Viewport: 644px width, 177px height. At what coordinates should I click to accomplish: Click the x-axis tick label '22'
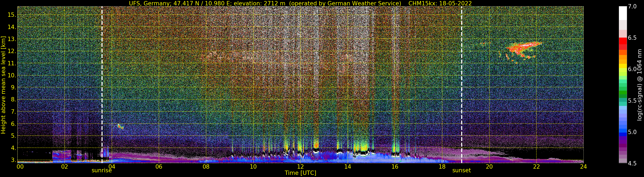pyautogui.click(x=536, y=167)
